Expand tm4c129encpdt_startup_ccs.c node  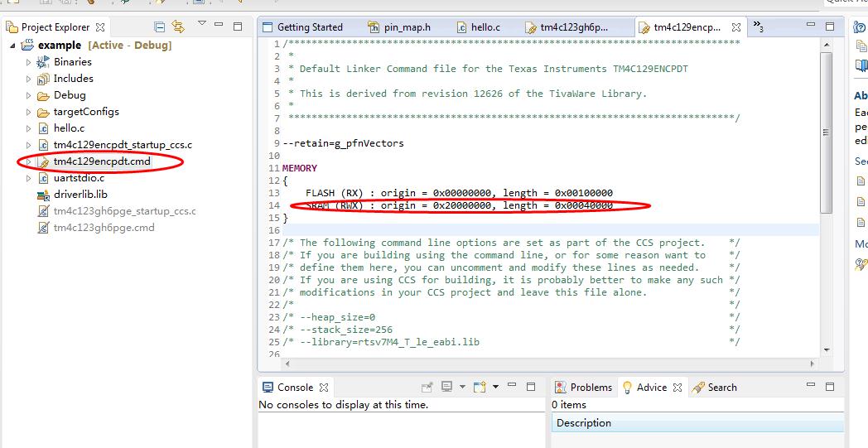tap(29, 145)
